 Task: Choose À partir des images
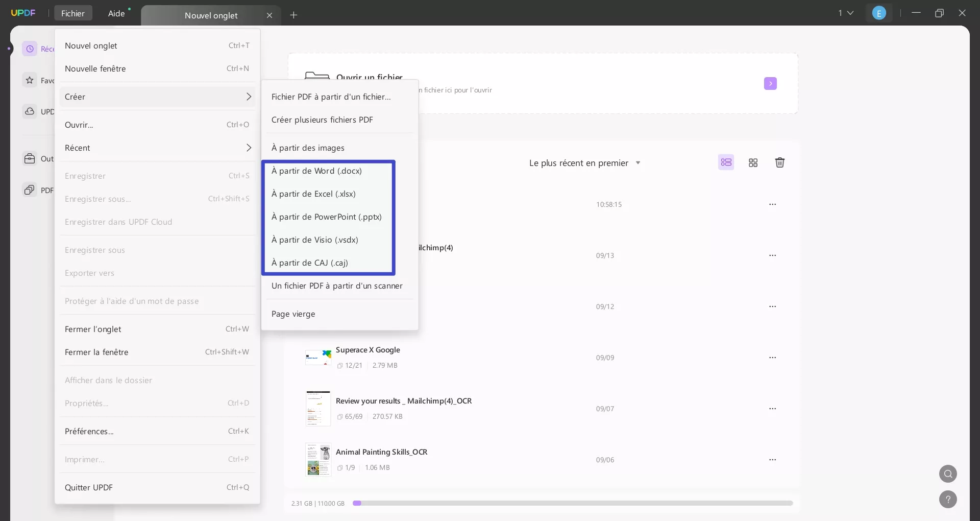339,148
